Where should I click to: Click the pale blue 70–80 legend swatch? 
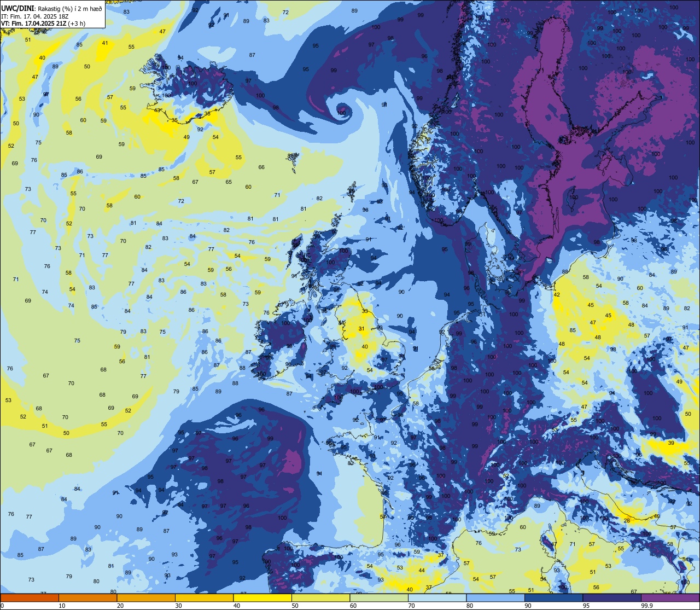[x=437, y=598]
